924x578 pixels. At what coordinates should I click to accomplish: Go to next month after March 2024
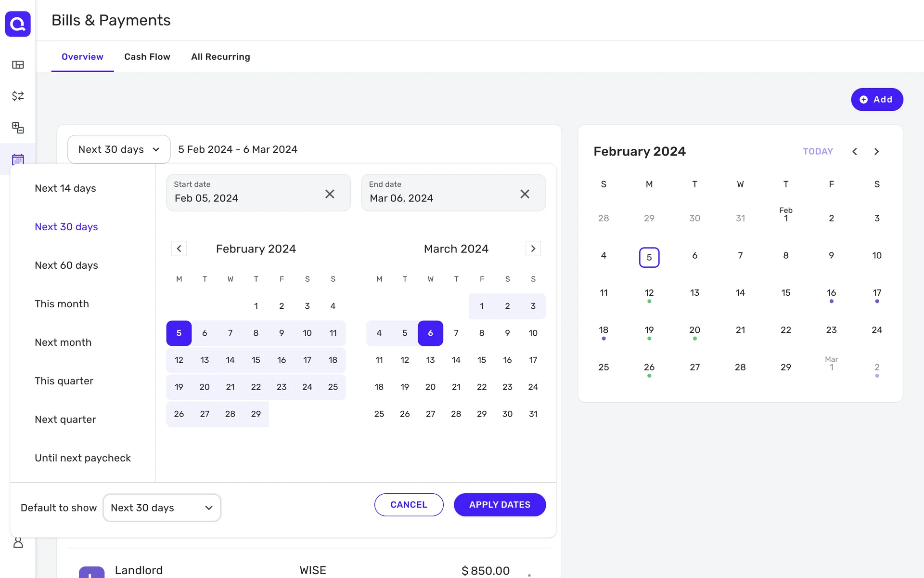coord(533,249)
